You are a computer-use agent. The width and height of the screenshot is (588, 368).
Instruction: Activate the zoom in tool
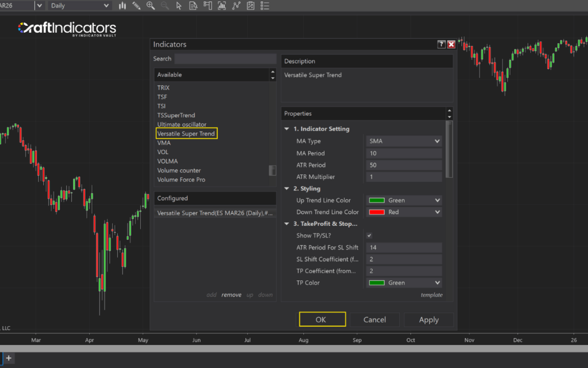point(150,6)
